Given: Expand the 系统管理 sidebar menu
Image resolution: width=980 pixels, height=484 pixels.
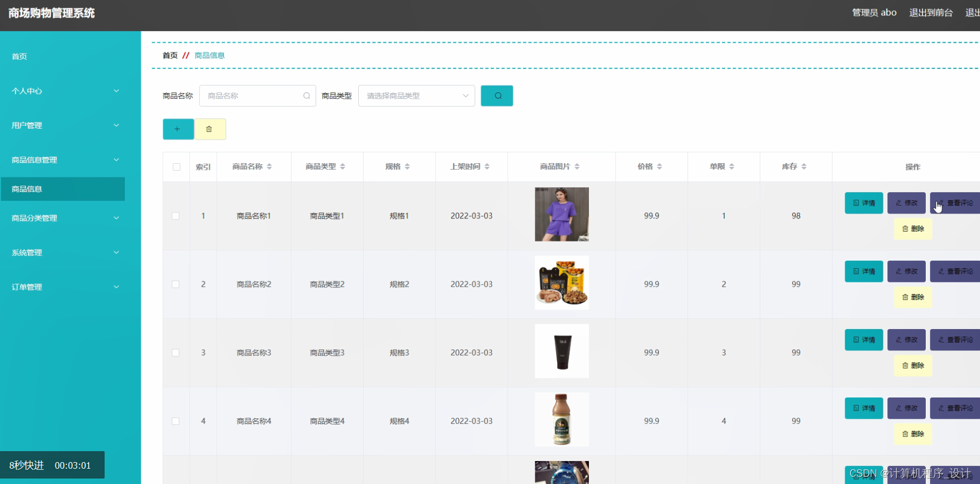Looking at the screenshot, I should coord(65,252).
